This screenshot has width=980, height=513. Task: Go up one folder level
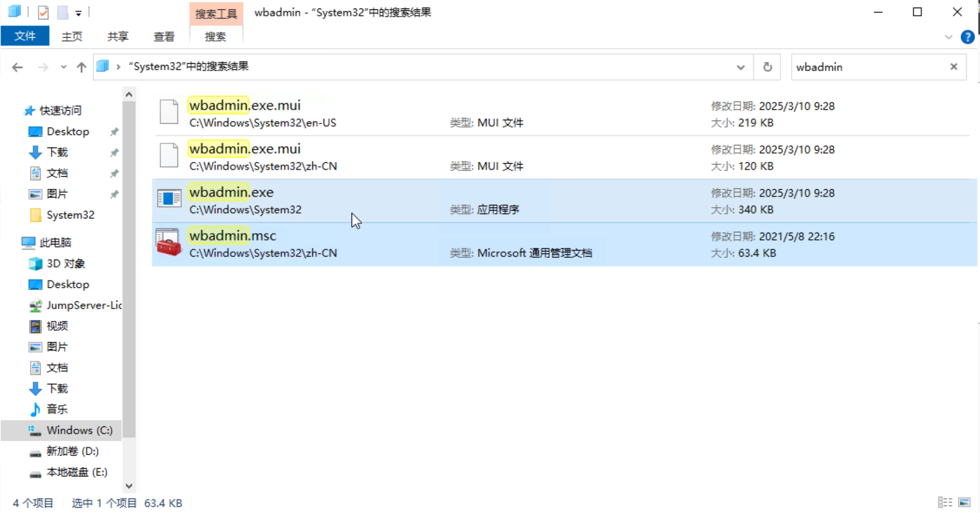(x=81, y=67)
